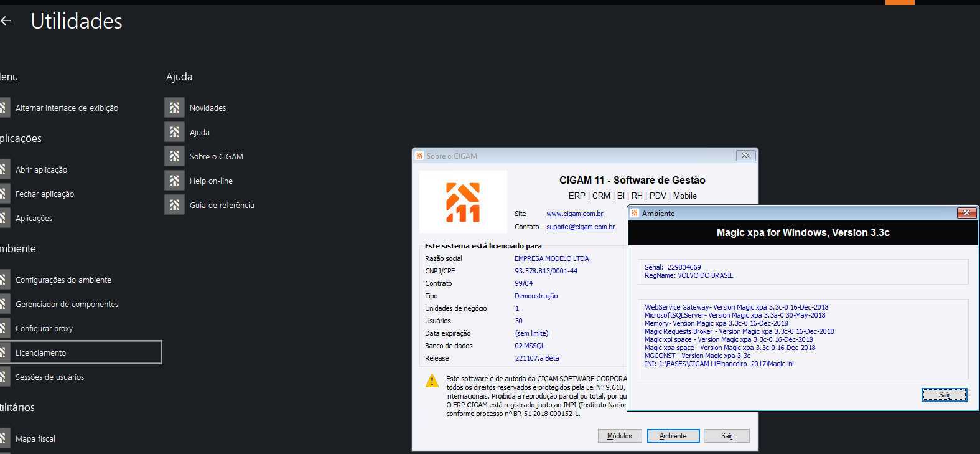The image size is (980, 454).
Task: Click the Magic xpa space version line
Action: (730, 348)
